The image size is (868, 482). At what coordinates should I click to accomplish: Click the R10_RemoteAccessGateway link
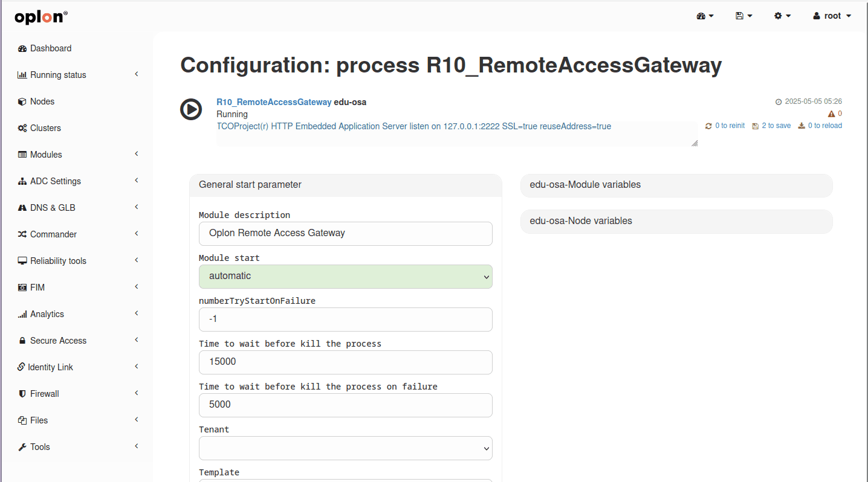pos(274,102)
